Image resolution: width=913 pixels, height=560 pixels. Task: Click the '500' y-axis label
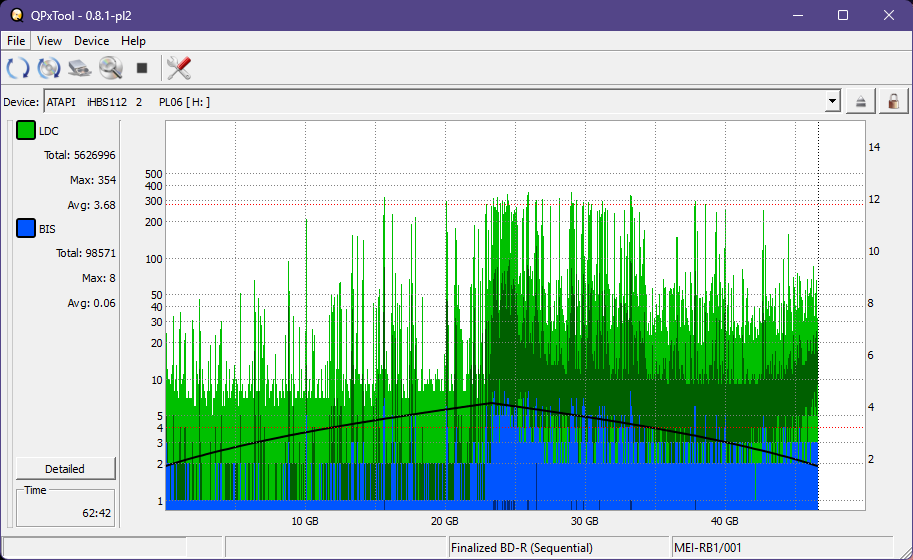154,174
